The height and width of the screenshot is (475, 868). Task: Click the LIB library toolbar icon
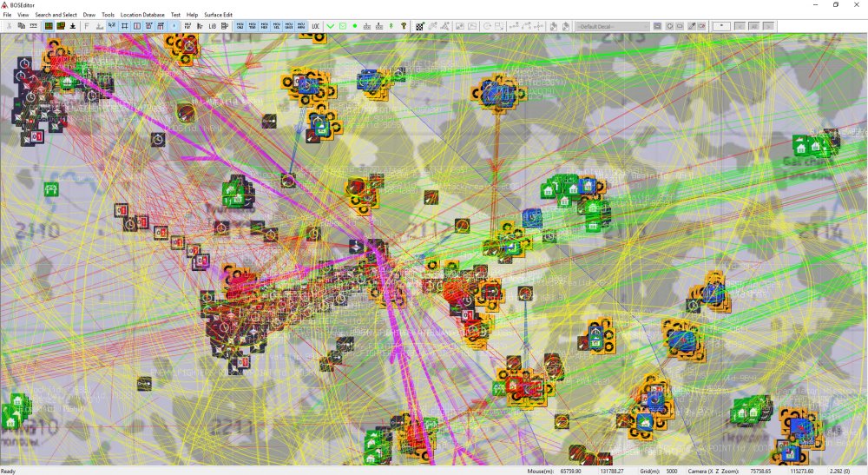click(213, 26)
